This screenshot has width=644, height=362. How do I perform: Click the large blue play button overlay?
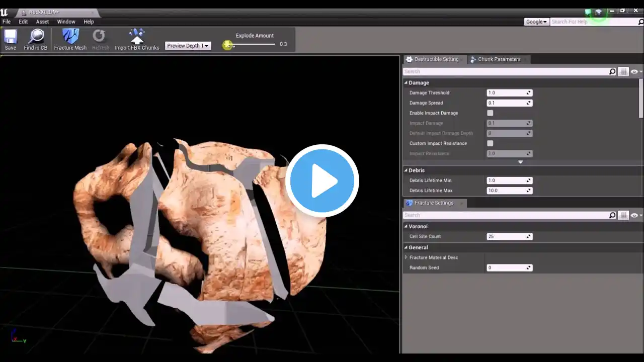point(322,181)
